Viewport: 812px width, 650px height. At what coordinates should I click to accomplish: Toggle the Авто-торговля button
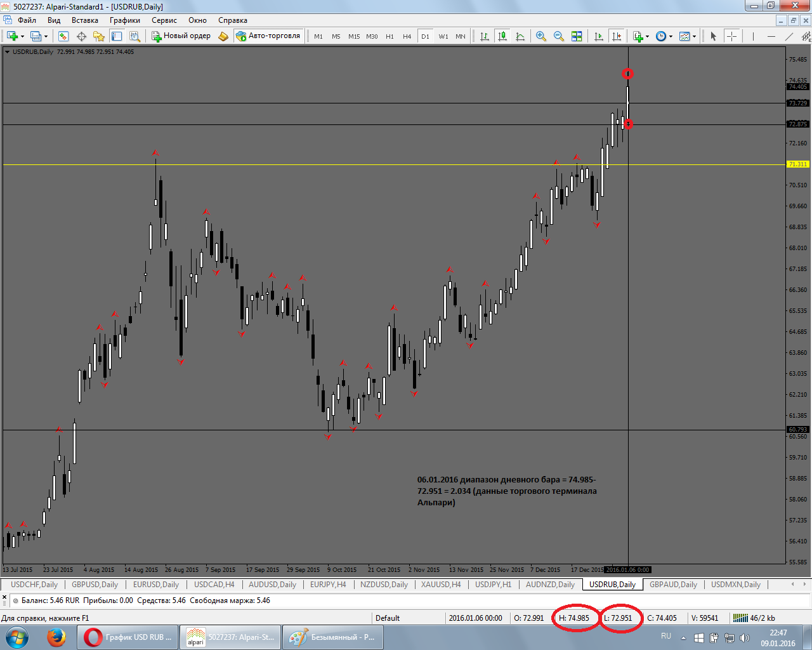[x=268, y=36]
